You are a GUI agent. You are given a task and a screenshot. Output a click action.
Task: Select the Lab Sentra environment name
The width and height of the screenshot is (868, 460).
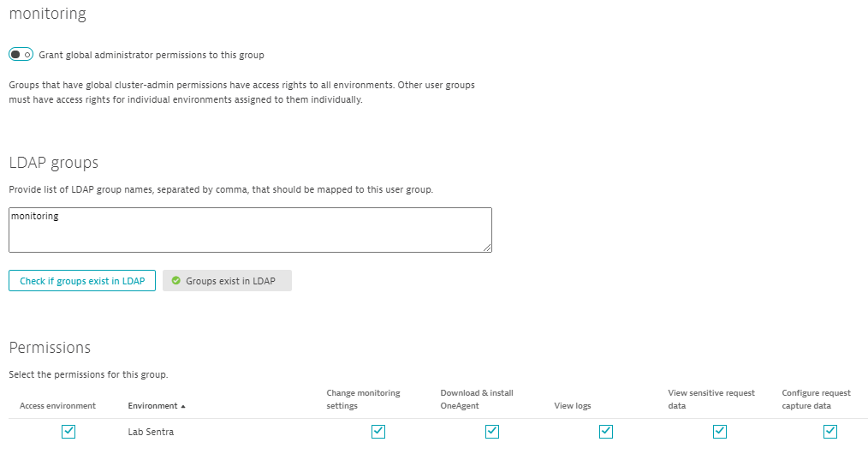151,432
